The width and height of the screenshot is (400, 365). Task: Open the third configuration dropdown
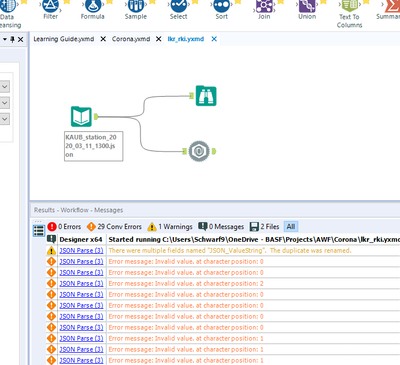(5, 119)
